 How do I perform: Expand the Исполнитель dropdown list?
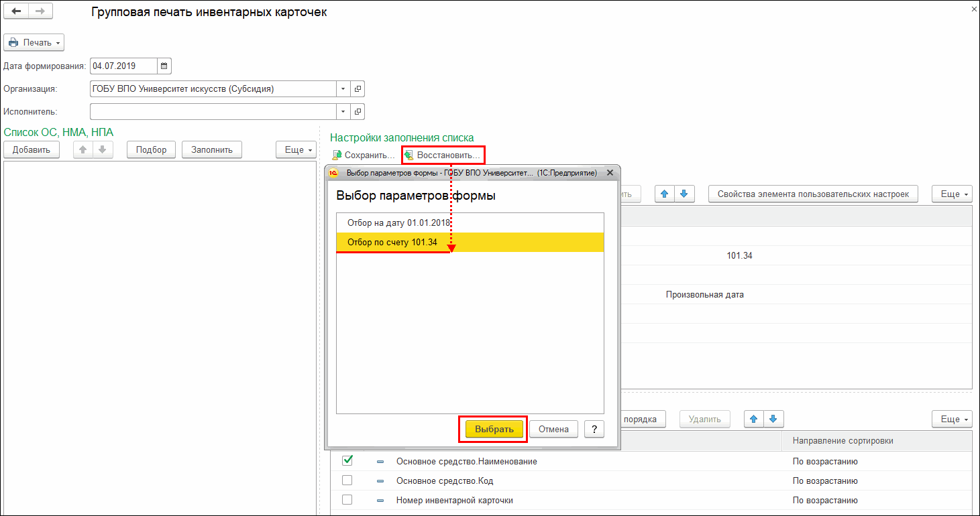tap(343, 111)
